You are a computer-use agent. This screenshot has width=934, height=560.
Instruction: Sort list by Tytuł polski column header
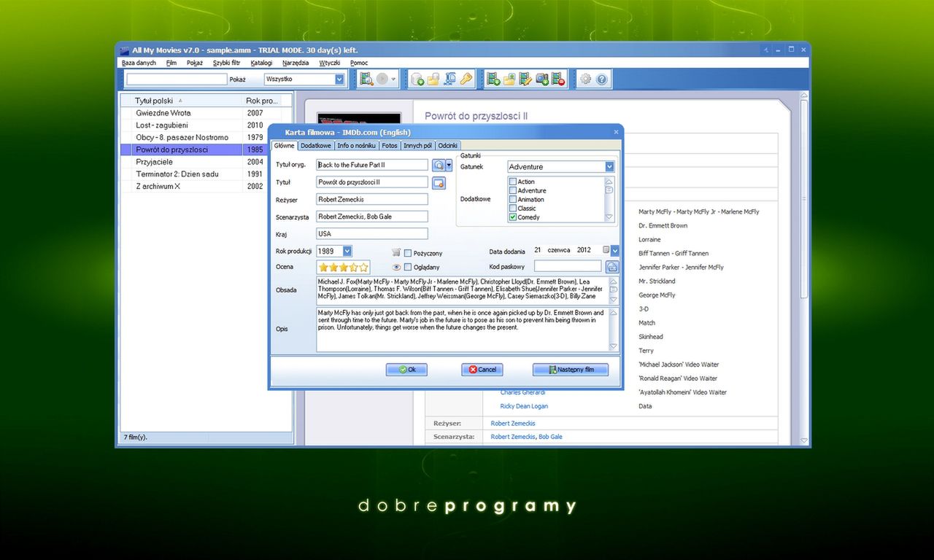tap(181, 101)
